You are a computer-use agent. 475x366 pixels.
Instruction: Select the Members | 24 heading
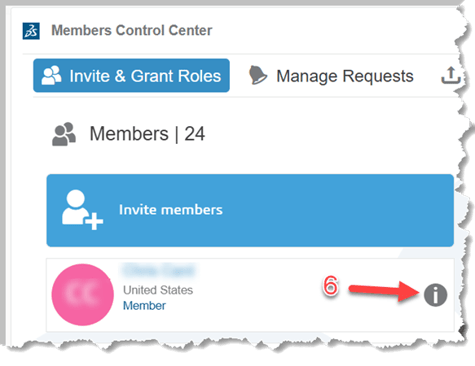click(147, 134)
